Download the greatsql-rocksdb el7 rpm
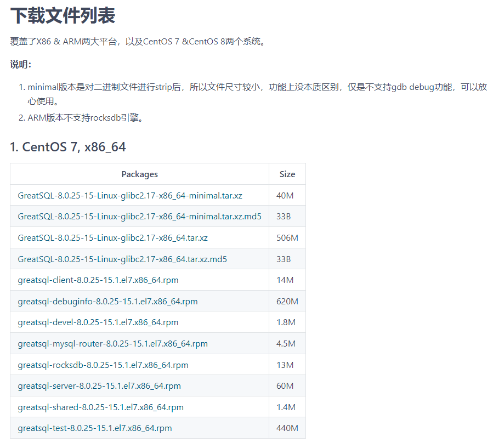 [x=103, y=365]
